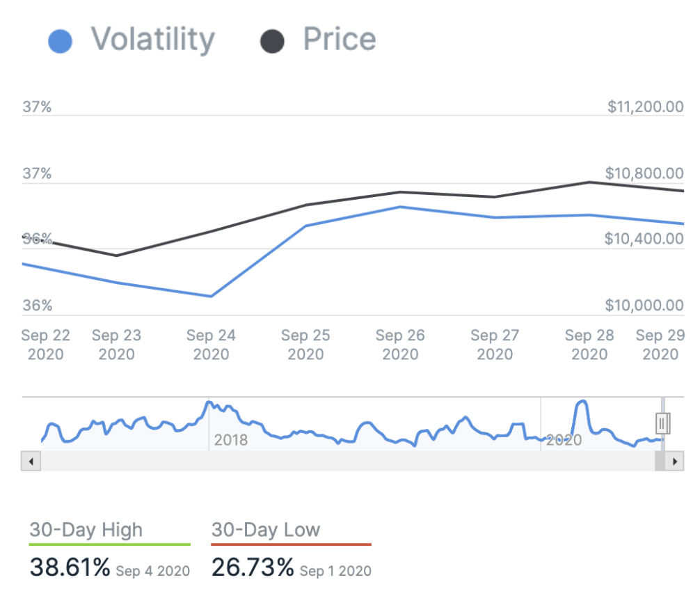Click the blue Volatility legend dot

[61, 41]
